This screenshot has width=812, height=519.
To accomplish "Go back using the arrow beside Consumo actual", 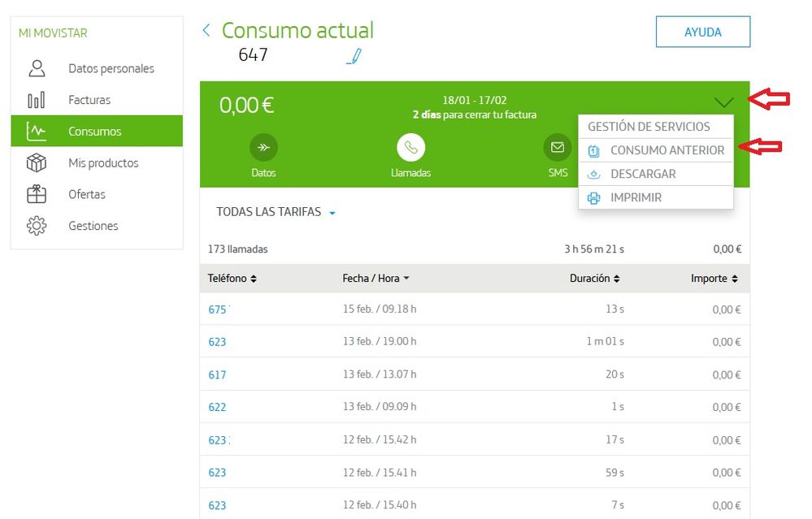I will click(206, 31).
